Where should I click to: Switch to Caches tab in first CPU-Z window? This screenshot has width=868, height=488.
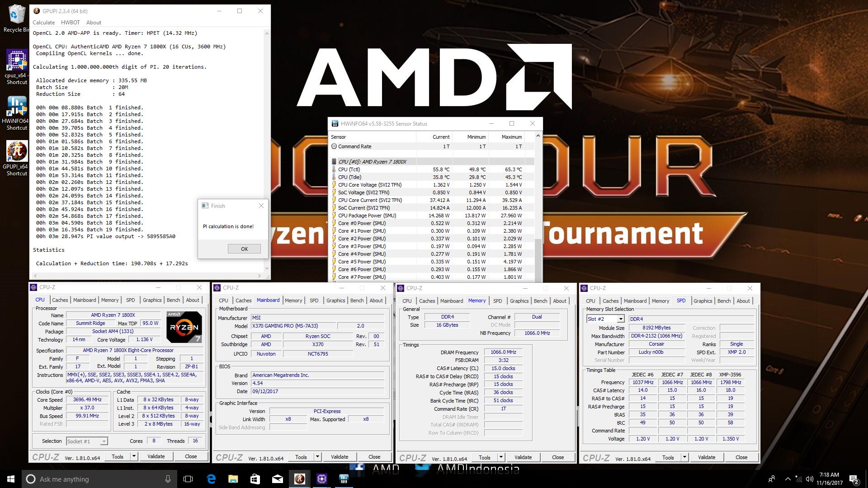[x=60, y=300]
